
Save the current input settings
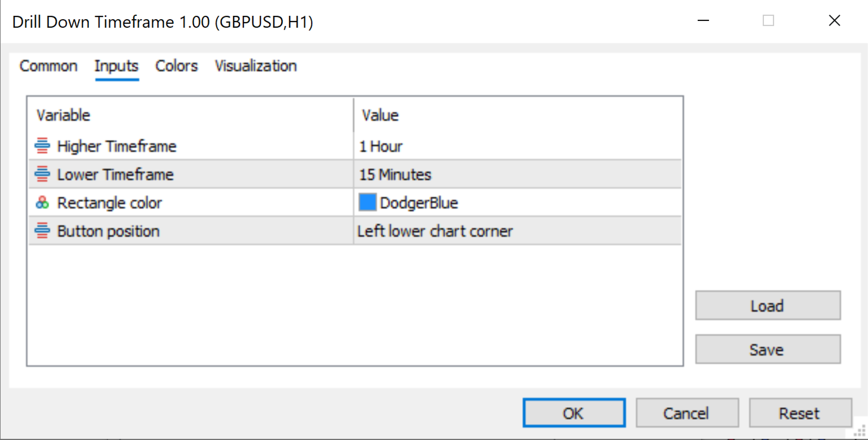767,350
